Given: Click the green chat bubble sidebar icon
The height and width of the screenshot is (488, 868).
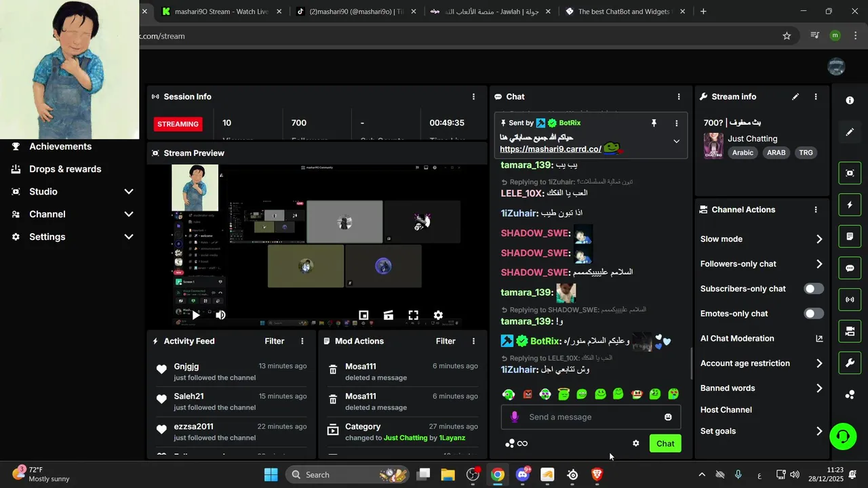Looking at the screenshot, I should point(850,268).
